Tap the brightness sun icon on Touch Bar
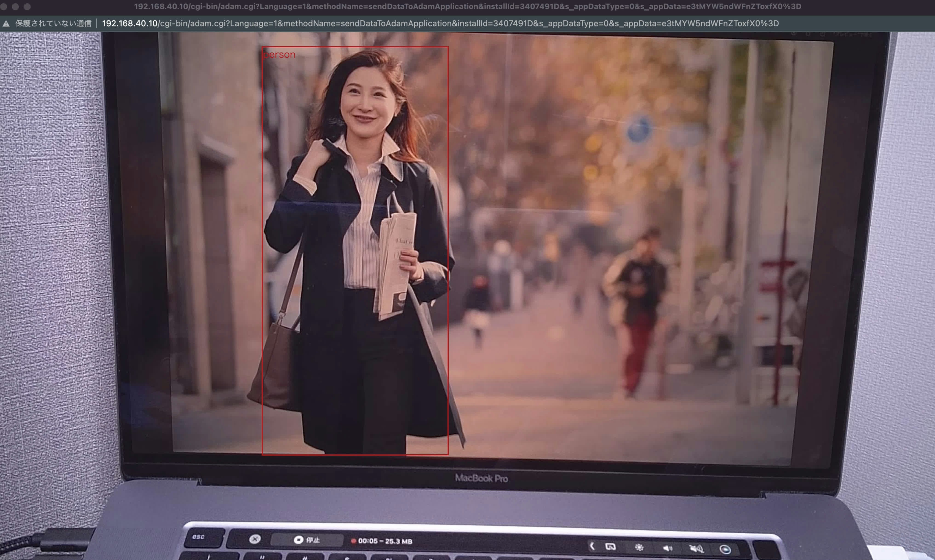The width and height of the screenshot is (935, 560). point(639,547)
